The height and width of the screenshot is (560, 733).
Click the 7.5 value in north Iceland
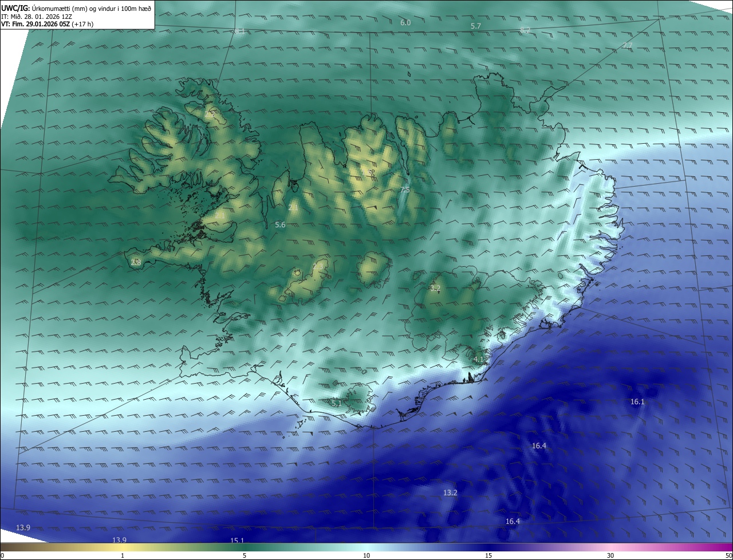coord(405,190)
